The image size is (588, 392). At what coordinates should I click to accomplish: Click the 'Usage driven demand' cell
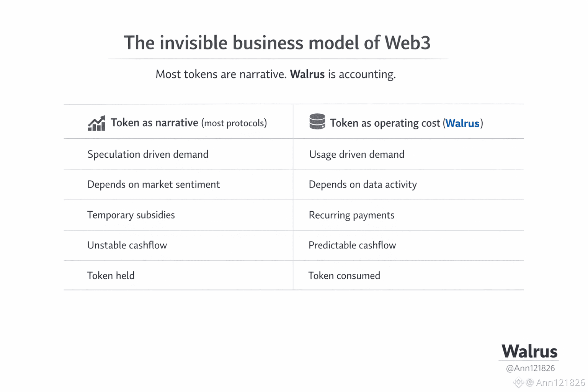[x=356, y=154]
